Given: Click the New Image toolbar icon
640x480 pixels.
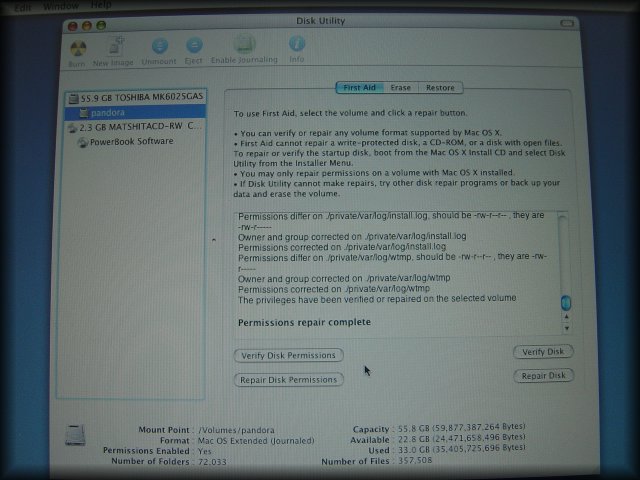Looking at the screenshot, I should pyautogui.click(x=116, y=46).
